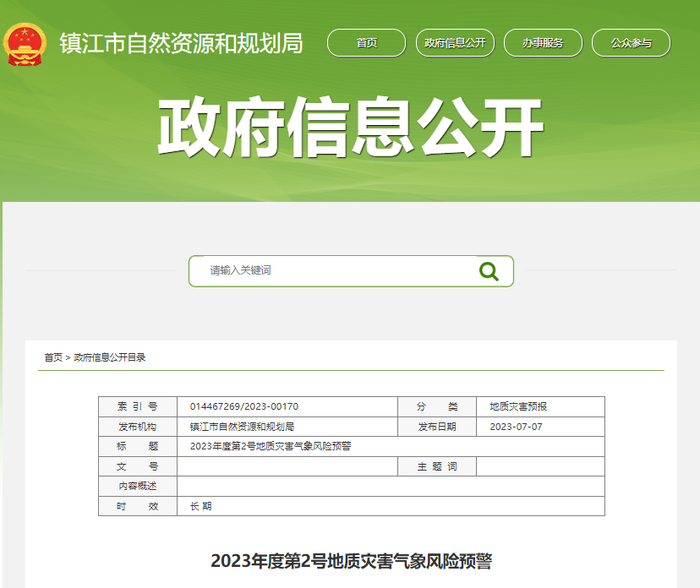The height and width of the screenshot is (588, 700).
Task: Click the 分类 label cell
Action: coord(436,406)
